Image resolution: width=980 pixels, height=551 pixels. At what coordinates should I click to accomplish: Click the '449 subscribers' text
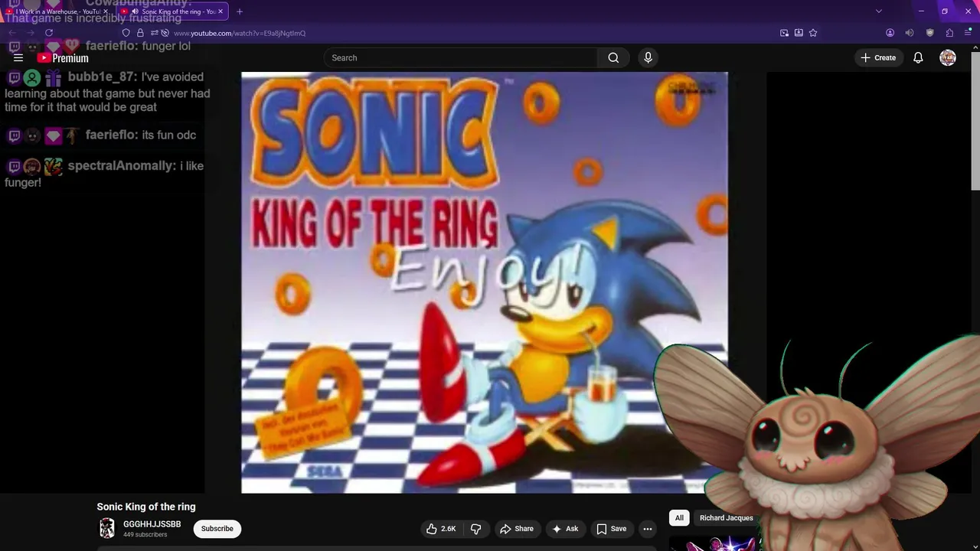point(145,535)
